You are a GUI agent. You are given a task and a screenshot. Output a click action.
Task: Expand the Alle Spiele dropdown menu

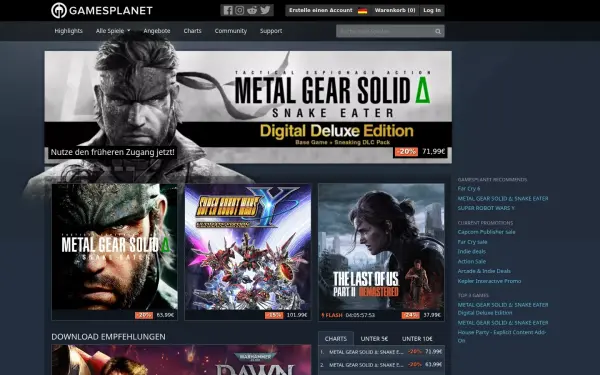pyautogui.click(x=113, y=31)
